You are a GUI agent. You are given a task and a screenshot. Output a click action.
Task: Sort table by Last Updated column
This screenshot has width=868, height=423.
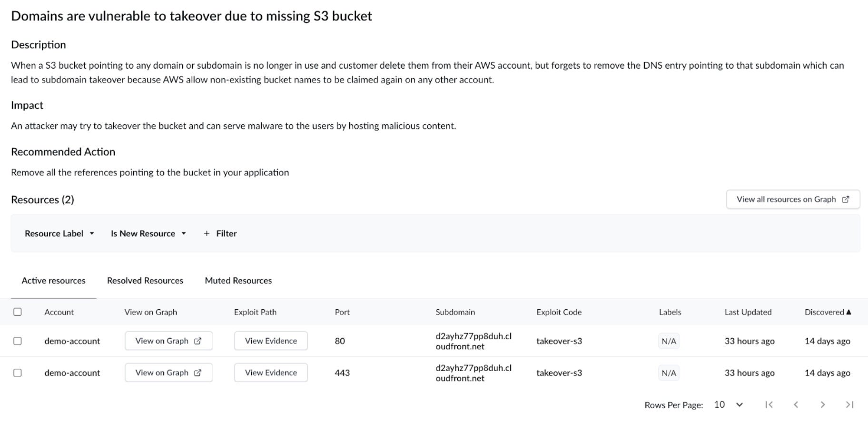pyautogui.click(x=748, y=312)
